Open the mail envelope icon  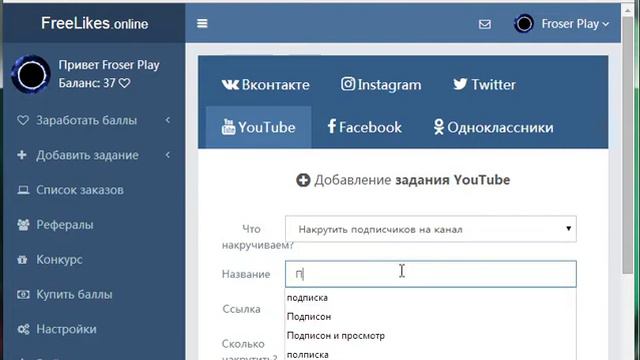click(484, 24)
